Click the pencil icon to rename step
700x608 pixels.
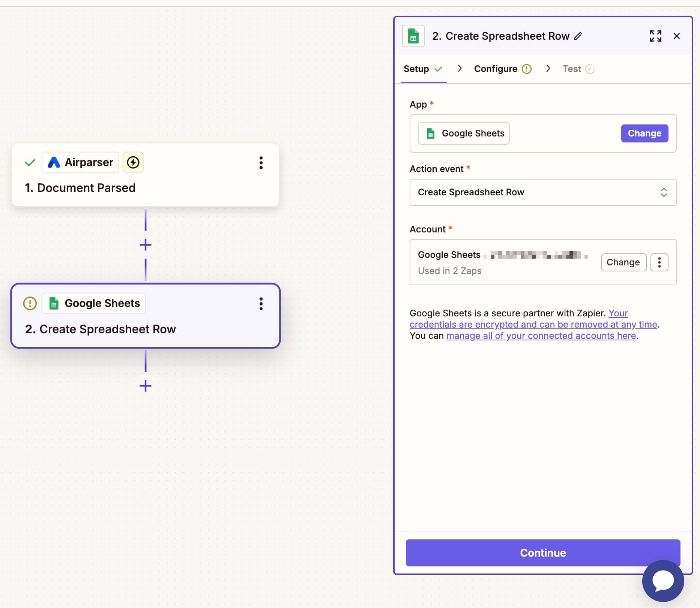pyautogui.click(x=578, y=36)
